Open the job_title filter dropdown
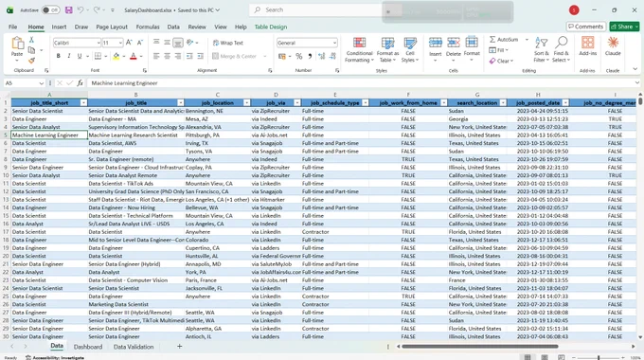Screen dimensions: 644x360 tap(180, 102)
